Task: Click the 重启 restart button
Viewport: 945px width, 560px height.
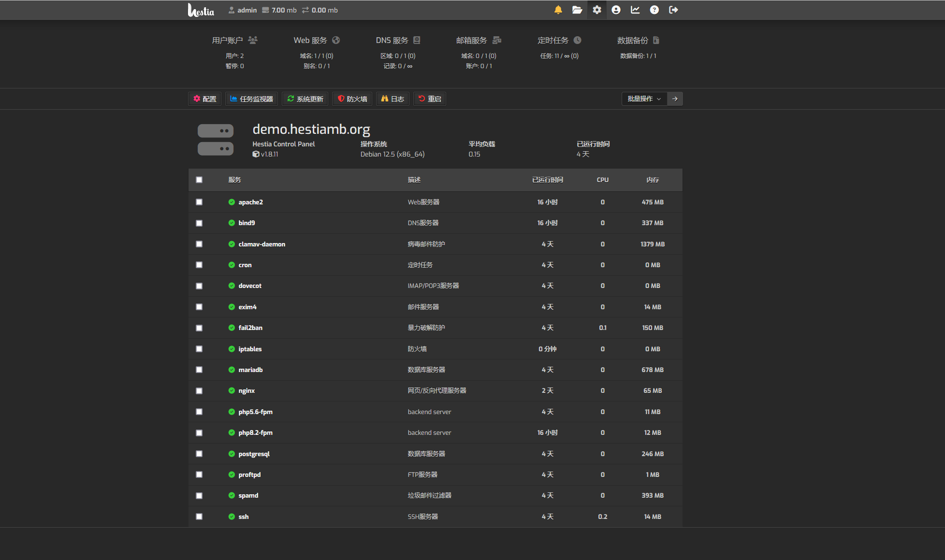Action: coord(430,99)
